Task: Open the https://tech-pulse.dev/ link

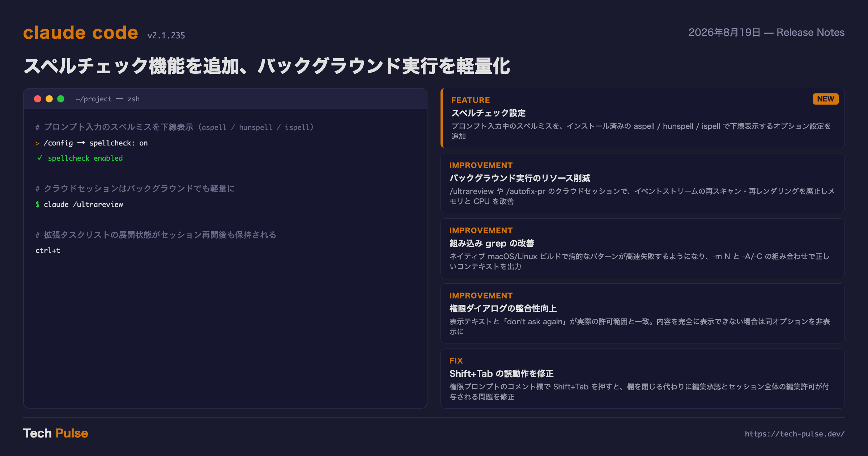Action: [795, 434]
